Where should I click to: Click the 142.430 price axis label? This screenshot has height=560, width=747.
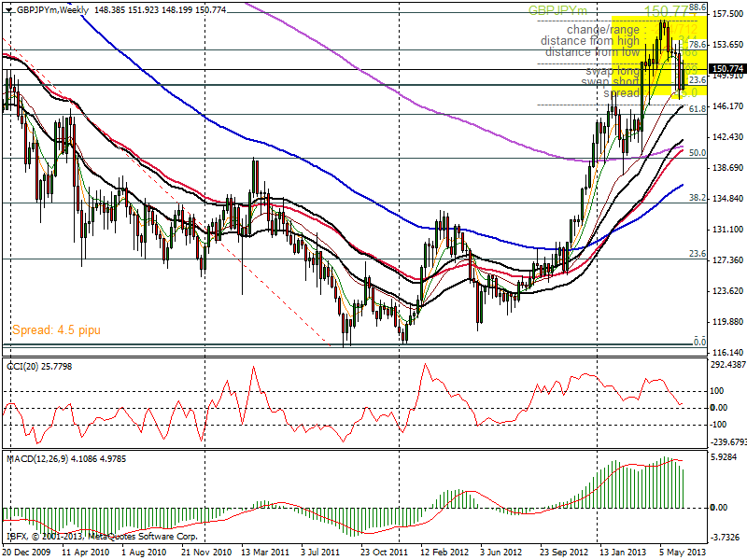click(x=727, y=137)
